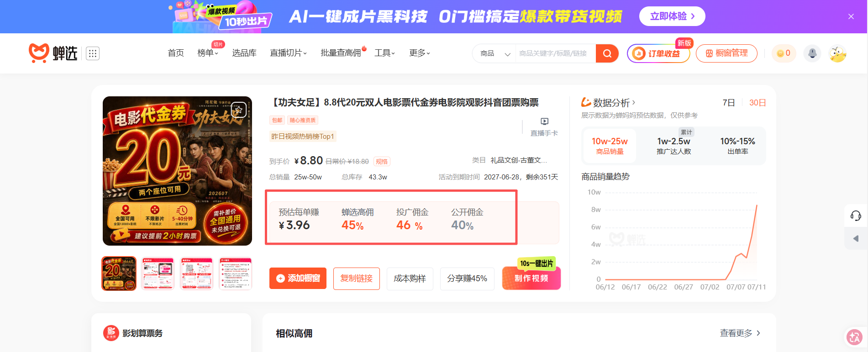Click 分享赚45% button
The image size is (868, 352).
pos(467,278)
